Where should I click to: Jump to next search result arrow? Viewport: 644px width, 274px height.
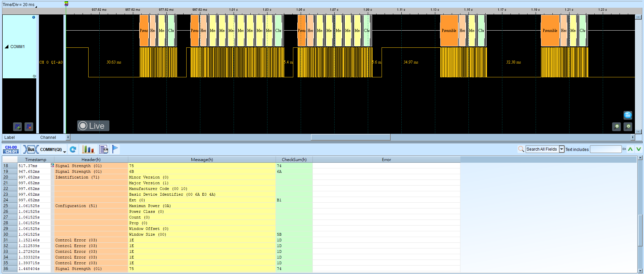pos(639,149)
